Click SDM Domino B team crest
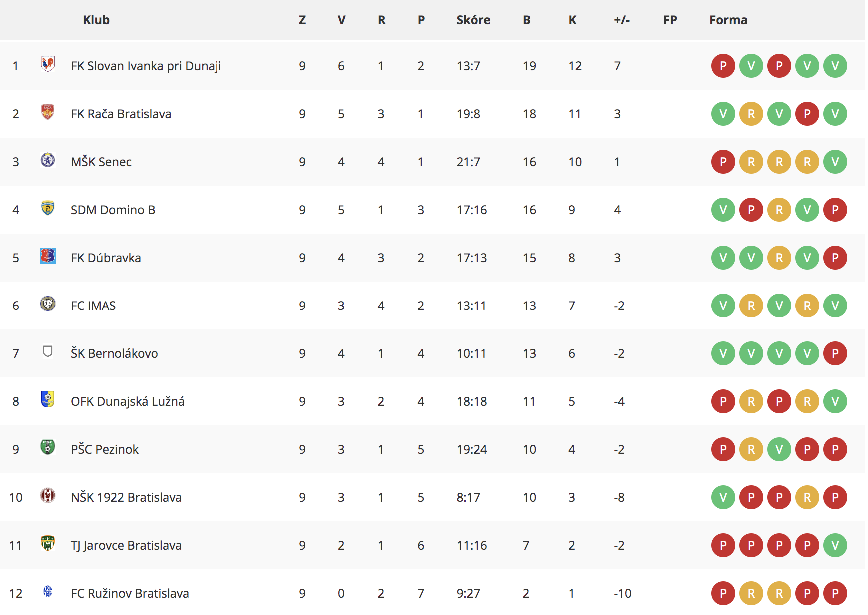 tap(48, 208)
